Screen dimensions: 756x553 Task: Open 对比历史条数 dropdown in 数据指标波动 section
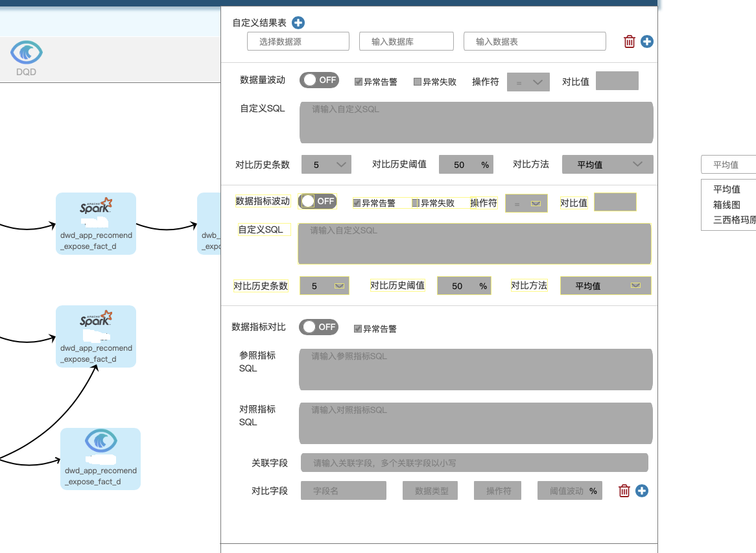(324, 286)
